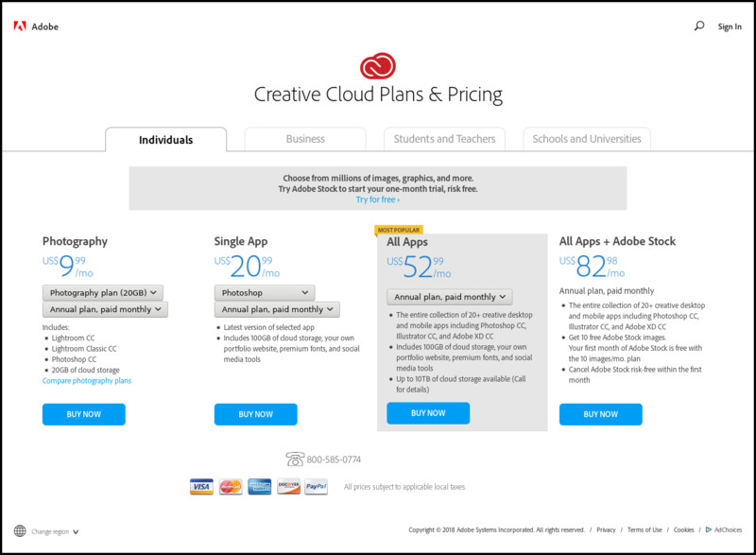
Task: Open the Photoshop app selector dropdown
Action: pos(265,293)
